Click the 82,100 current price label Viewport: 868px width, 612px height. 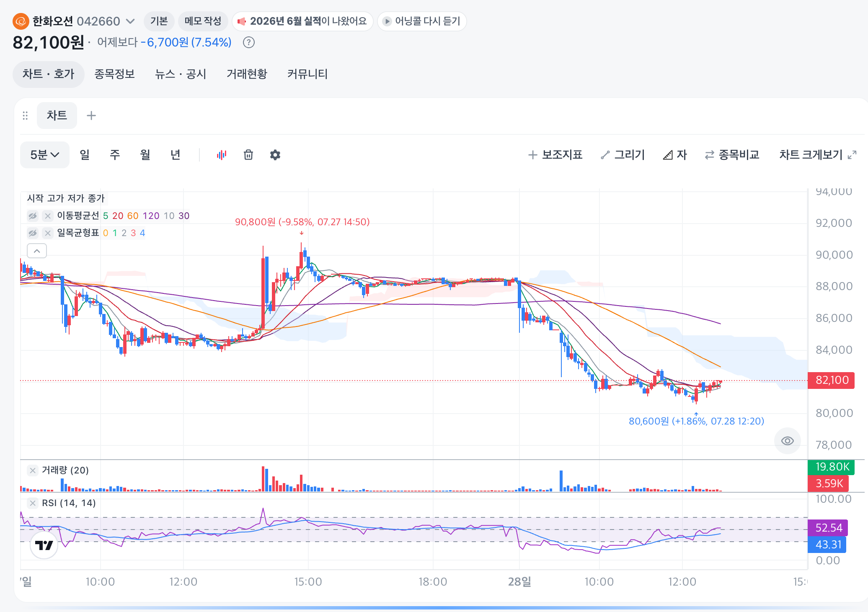pyautogui.click(x=831, y=381)
